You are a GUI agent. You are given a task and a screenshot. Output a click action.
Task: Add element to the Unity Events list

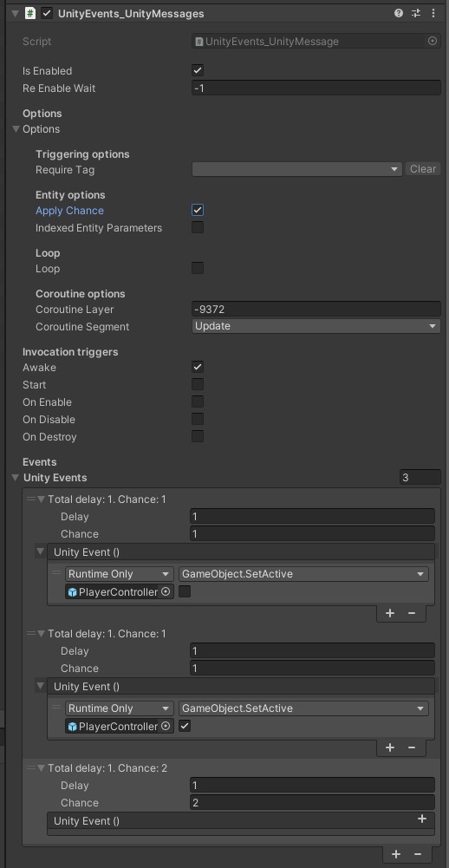pos(396,854)
